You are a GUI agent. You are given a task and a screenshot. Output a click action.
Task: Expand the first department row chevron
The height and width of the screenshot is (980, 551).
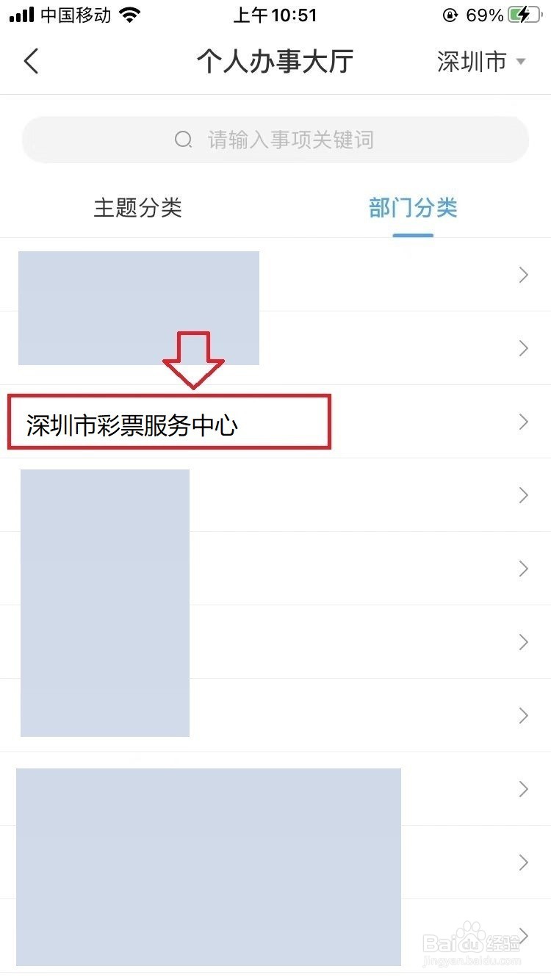(x=524, y=275)
